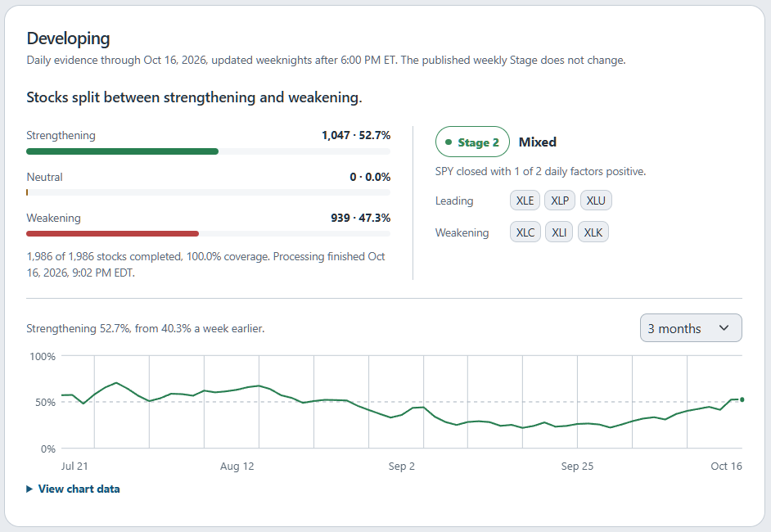Click the green end-point dot on the chart

coord(742,399)
